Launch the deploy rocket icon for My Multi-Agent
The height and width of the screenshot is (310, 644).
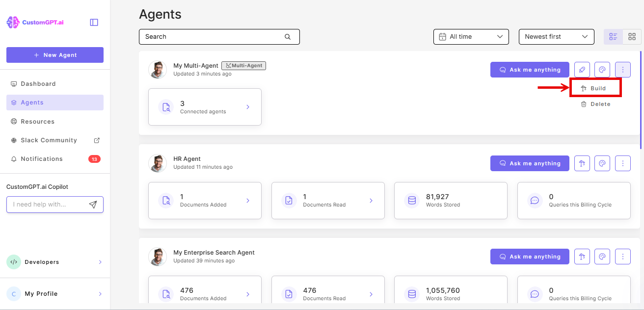[582, 69]
